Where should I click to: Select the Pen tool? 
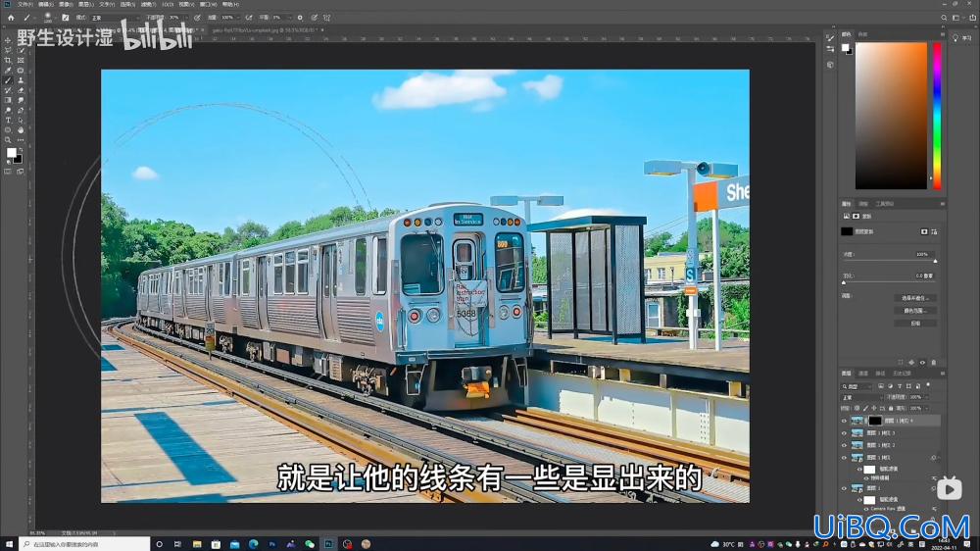[21, 110]
